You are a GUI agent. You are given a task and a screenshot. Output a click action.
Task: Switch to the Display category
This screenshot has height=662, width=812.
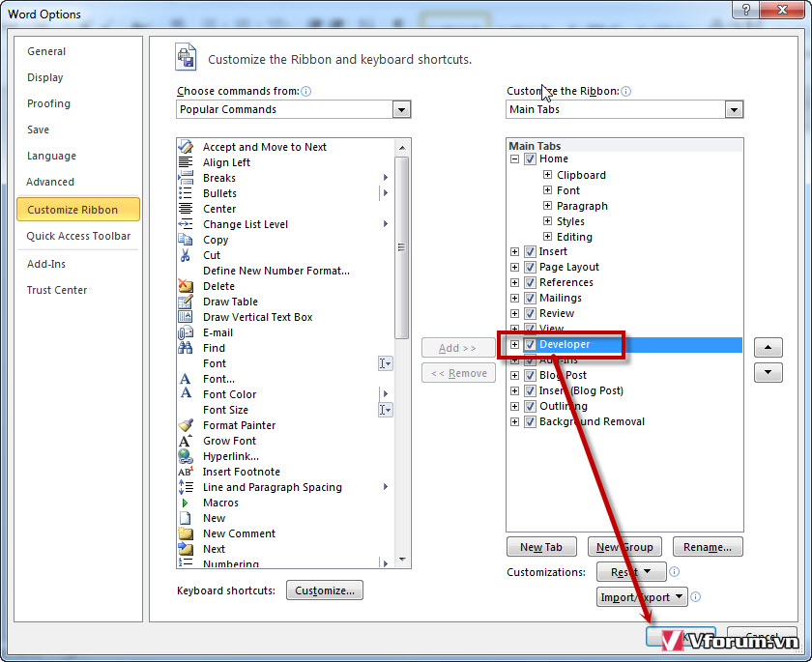[45, 77]
